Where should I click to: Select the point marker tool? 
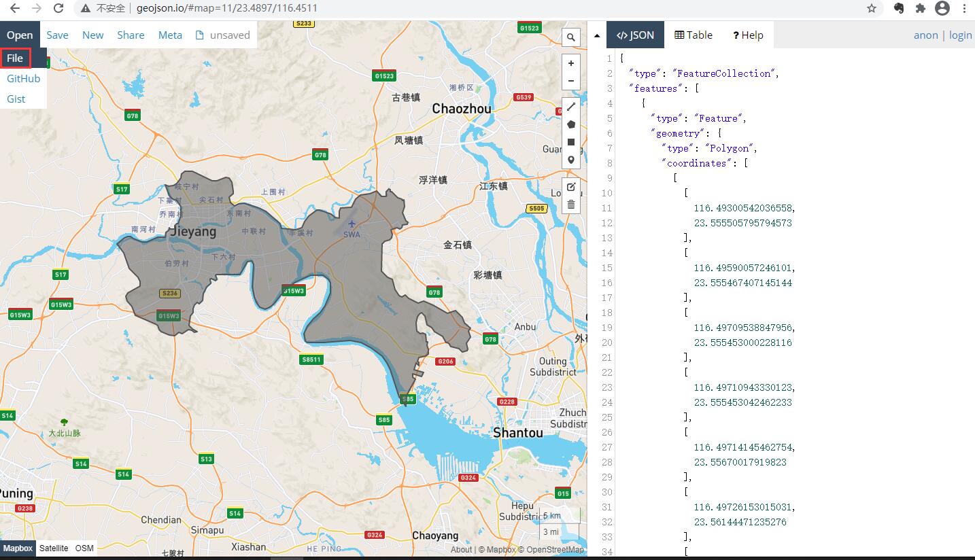click(570, 159)
